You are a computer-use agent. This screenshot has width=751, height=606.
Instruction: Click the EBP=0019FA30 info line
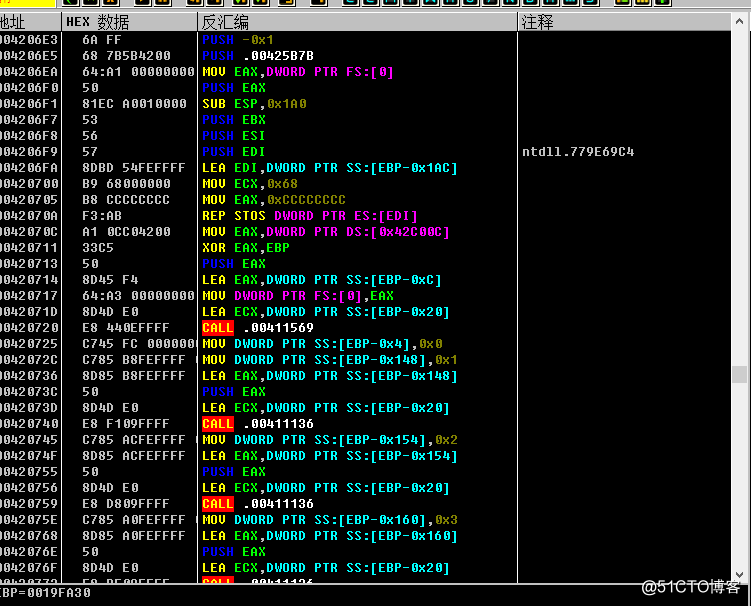click(46, 593)
